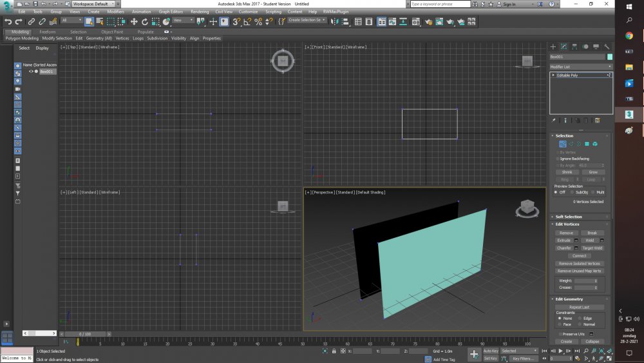This screenshot has width=644, height=363.
Task: Toggle visibility eye of Box001
Action: coord(30,72)
